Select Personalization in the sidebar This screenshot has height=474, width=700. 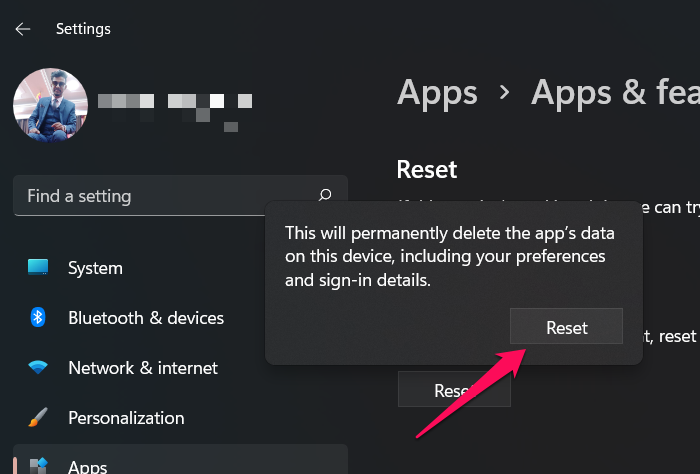click(x=126, y=418)
